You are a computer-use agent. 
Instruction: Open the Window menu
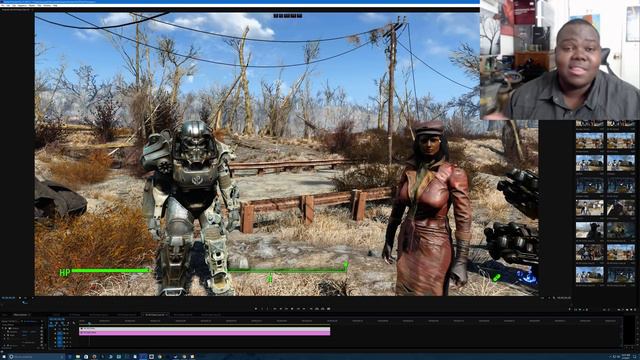pos(47,5)
